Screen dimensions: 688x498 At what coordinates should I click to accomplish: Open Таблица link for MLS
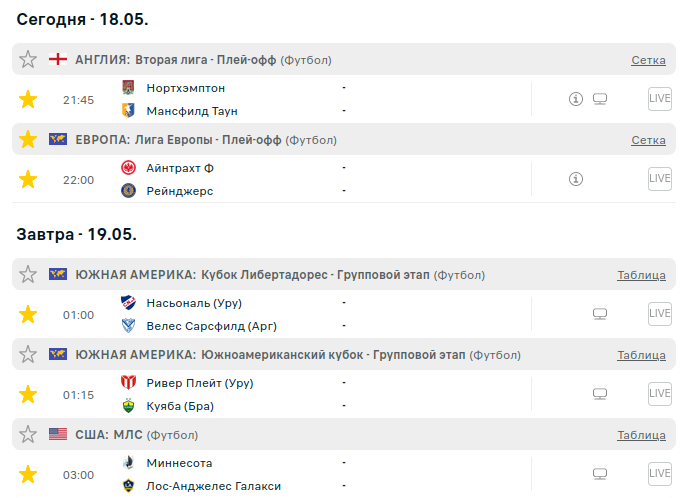click(641, 435)
